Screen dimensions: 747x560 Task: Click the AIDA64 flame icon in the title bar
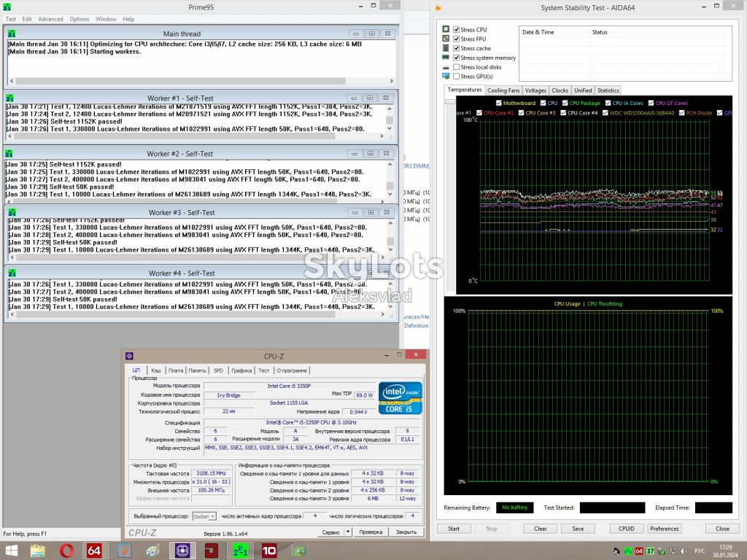pyautogui.click(x=438, y=7)
